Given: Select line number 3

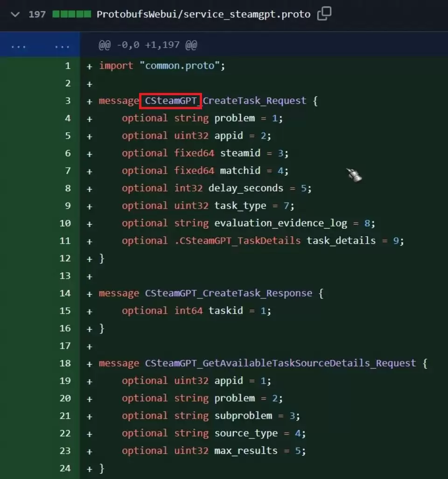Looking at the screenshot, I should [68, 100].
